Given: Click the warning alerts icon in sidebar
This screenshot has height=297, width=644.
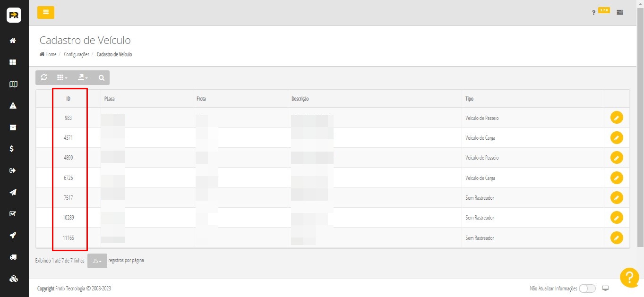Looking at the screenshot, I should click(13, 105).
